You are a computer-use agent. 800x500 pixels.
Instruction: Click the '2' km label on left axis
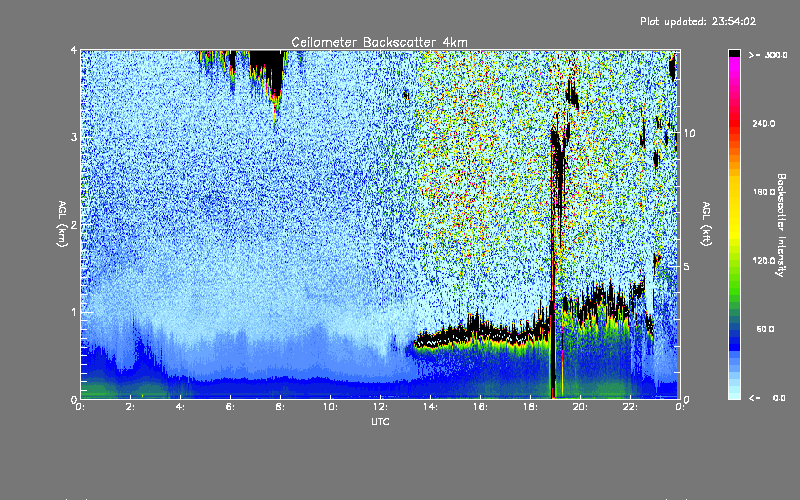click(74, 225)
